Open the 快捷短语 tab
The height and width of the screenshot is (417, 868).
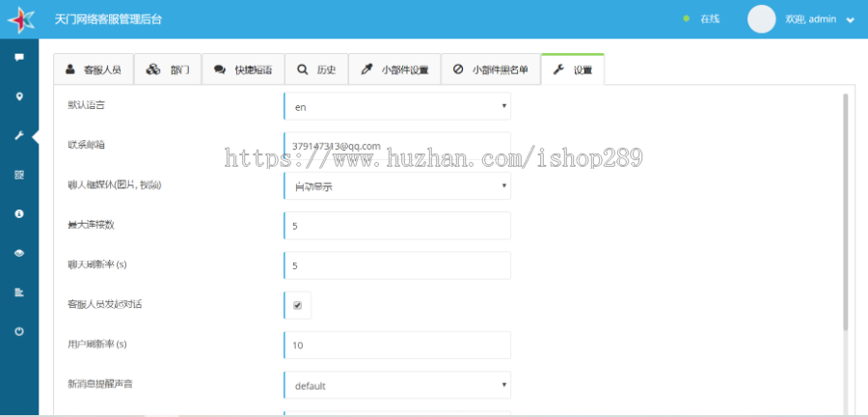pos(243,69)
